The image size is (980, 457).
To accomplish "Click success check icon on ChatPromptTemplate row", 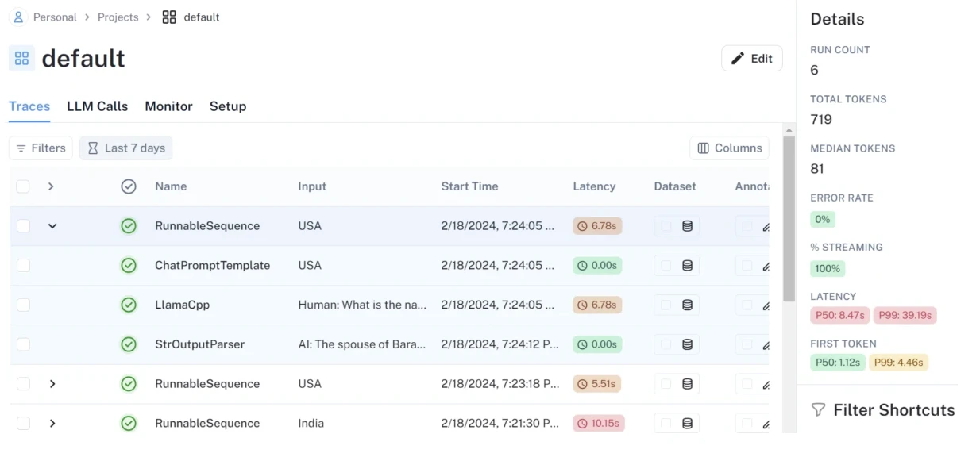I will pos(129,266).
